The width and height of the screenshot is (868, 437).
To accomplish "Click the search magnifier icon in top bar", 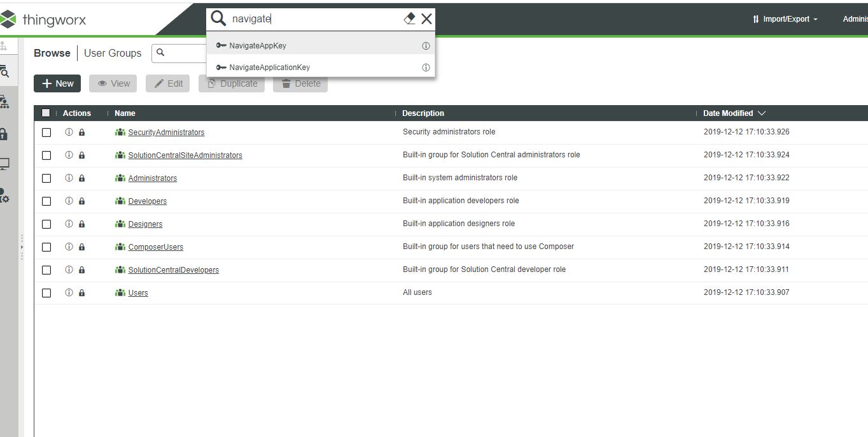I will pyautogui.click(x=218, y=18).
